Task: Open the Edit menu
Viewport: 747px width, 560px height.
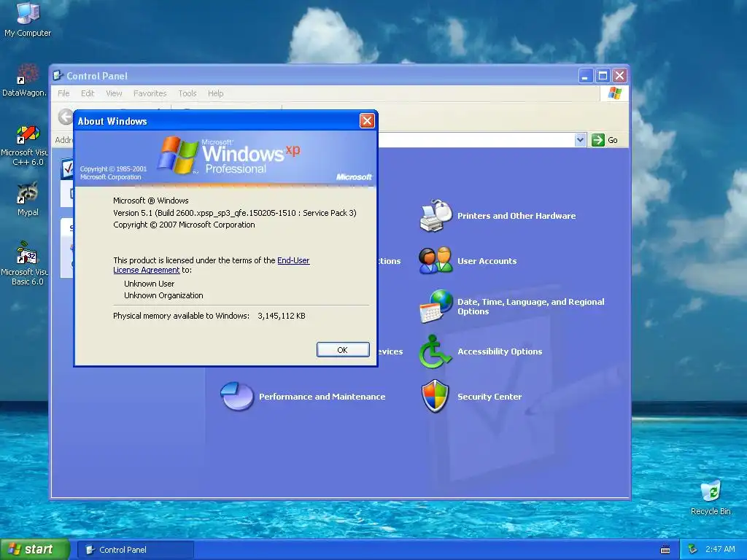Action: tap(88, 93)
